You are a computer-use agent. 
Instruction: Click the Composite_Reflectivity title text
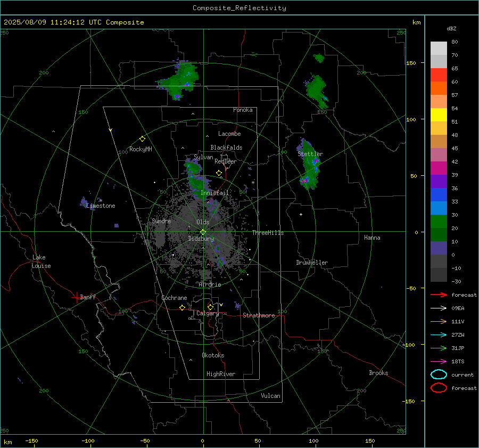click(240, 8)
